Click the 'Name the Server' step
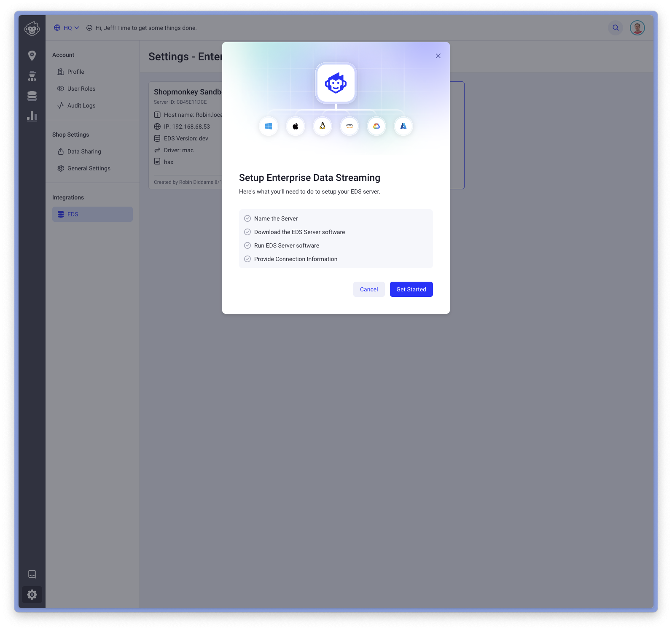The width and height of the screenshot is (672, 630). click(x=276, y=218)
